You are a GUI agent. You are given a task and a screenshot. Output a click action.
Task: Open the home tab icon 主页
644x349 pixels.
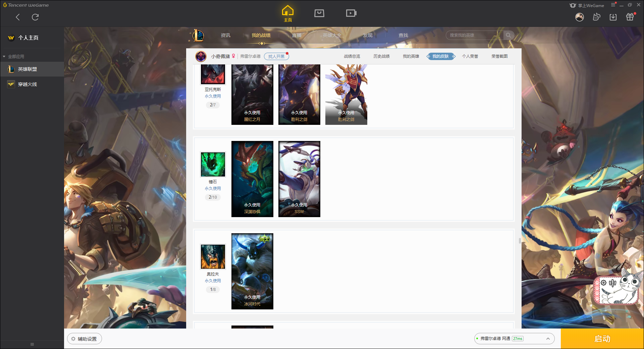click(x=288, y=14)
